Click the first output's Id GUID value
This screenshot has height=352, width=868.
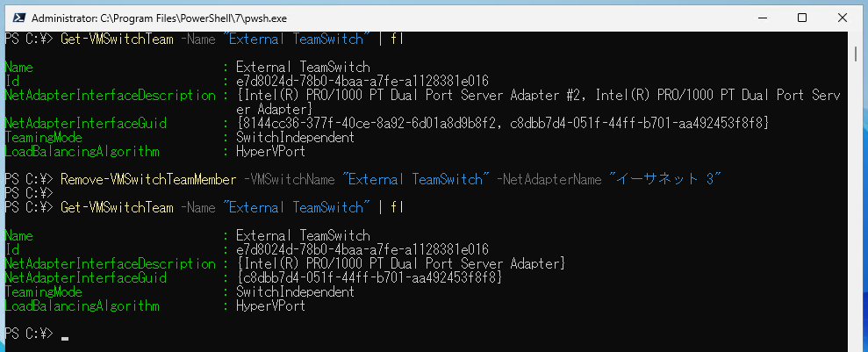(362, 81)
